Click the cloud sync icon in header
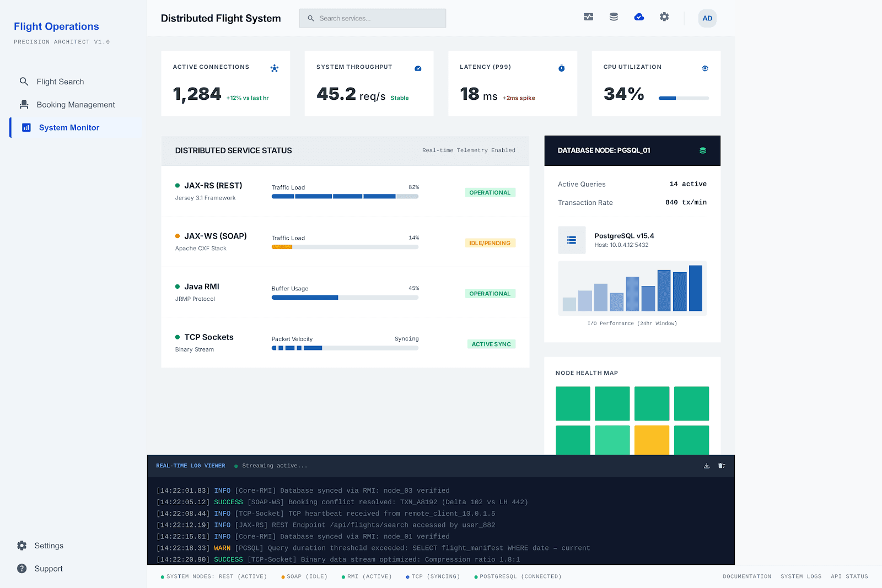Viewport: 882px width, 588px height. tap(639, 17)
